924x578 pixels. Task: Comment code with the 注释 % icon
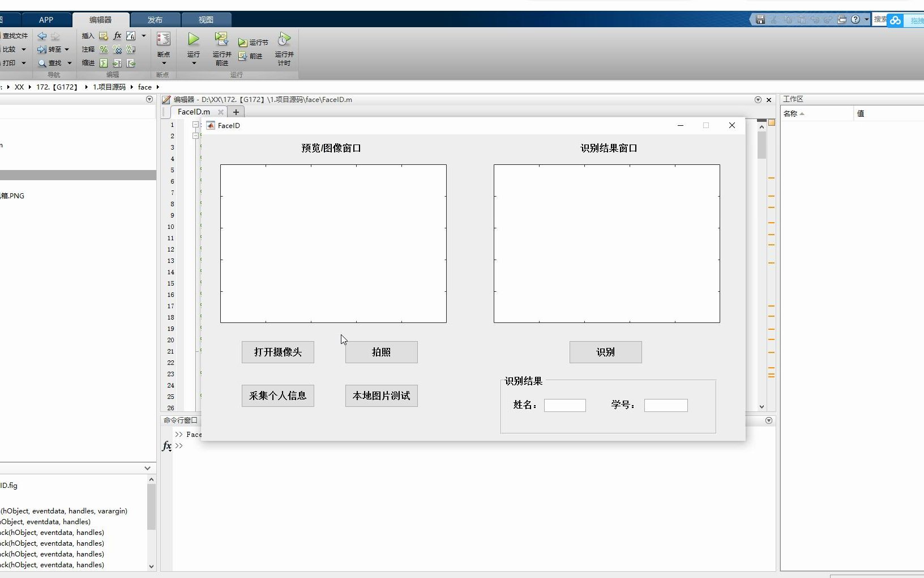104,49
